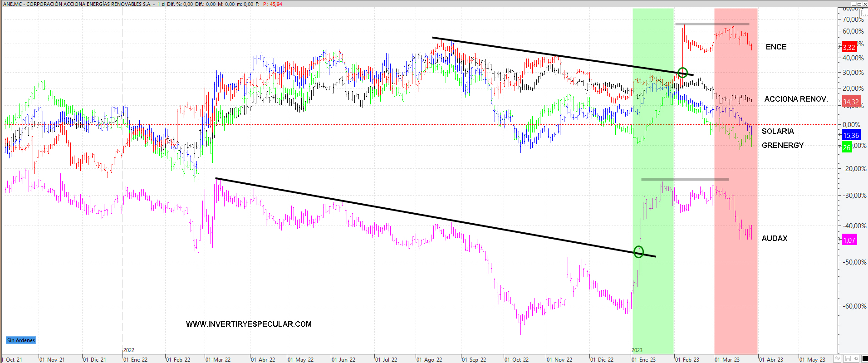Click the green Grenergy price tag

point(847,147)
